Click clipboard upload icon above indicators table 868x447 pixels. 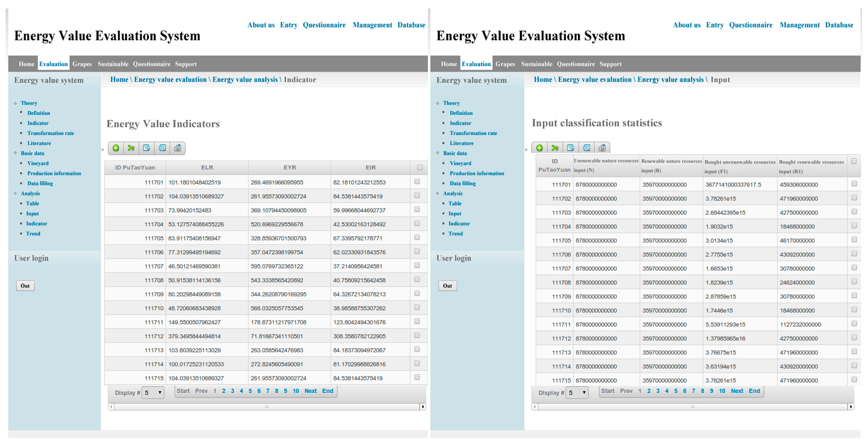tap(178, 148)
